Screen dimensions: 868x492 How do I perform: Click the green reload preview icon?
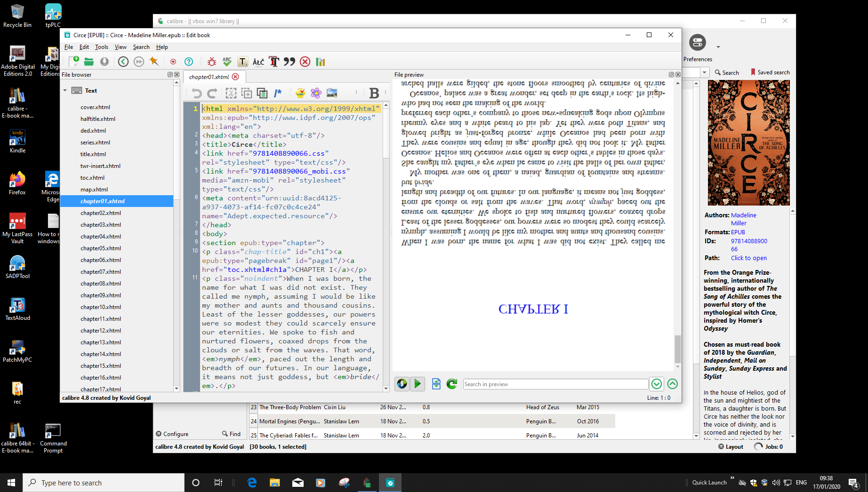click(452, 384)
